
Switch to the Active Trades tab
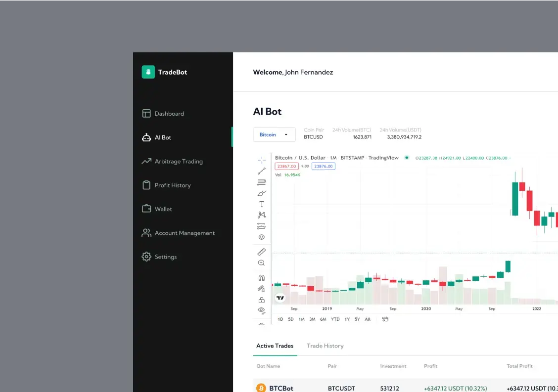[x=275, y=346]
